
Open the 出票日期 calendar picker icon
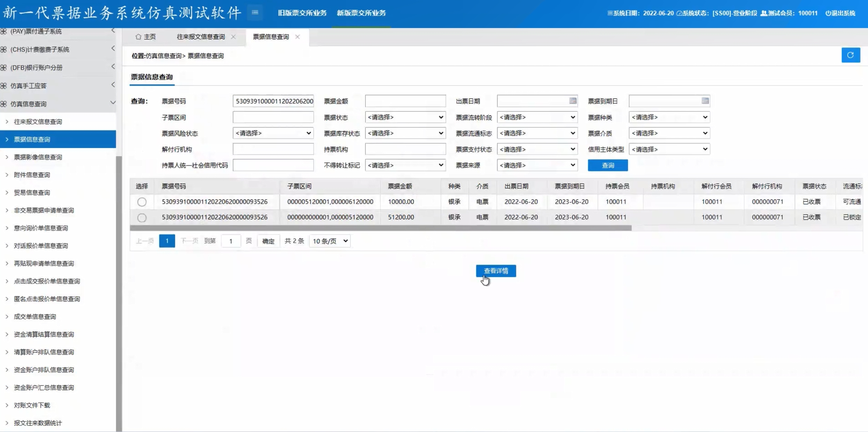[573, 101]
